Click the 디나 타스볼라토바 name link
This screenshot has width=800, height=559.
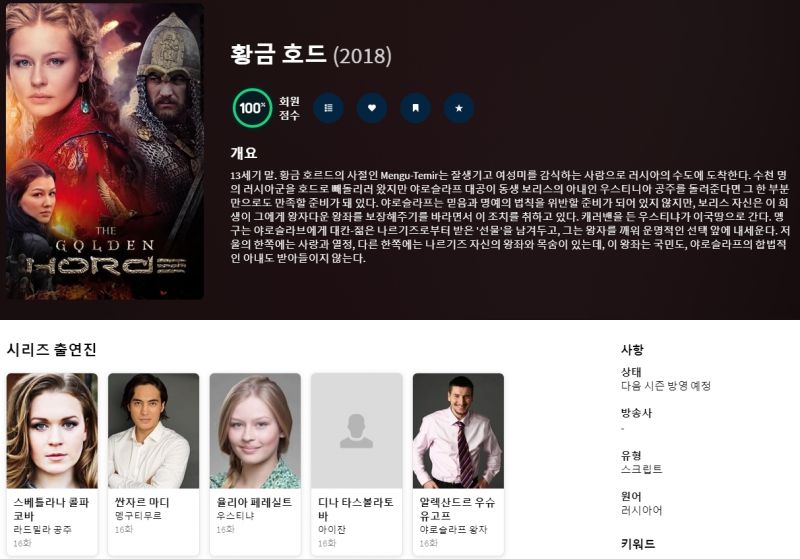click(356, 509)
